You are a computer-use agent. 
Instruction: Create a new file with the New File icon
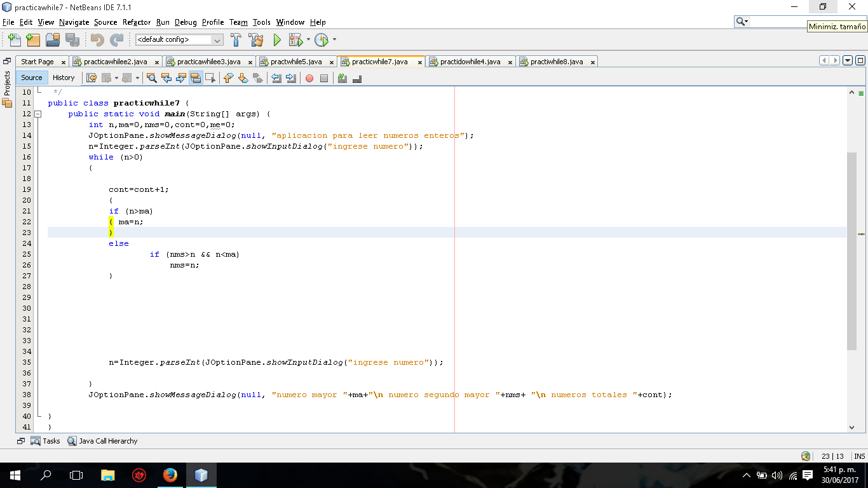pos(14,40)
